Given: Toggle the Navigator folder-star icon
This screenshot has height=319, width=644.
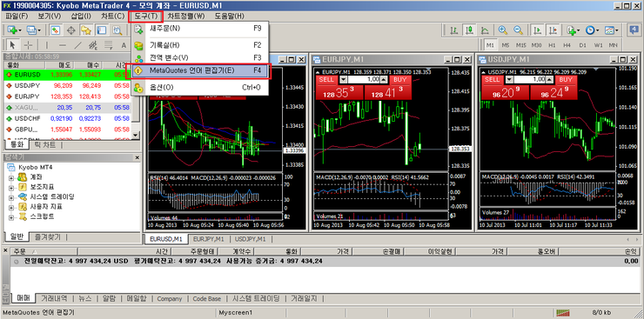Looking at the screenshot, I should coord(86,30).
